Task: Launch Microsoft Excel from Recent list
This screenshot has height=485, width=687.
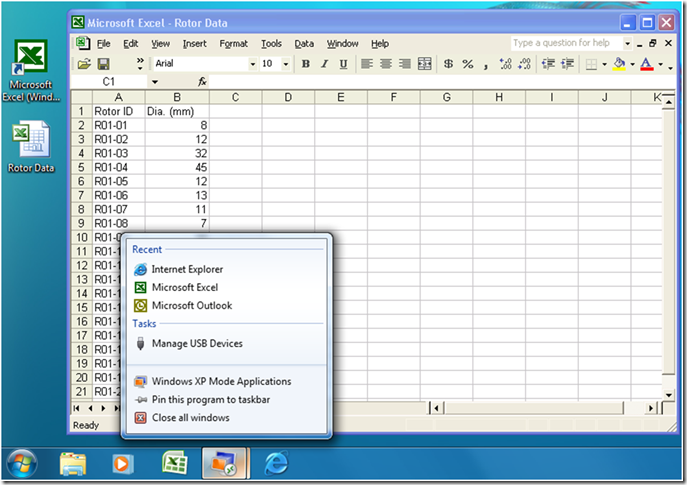Action: point(185,287)
